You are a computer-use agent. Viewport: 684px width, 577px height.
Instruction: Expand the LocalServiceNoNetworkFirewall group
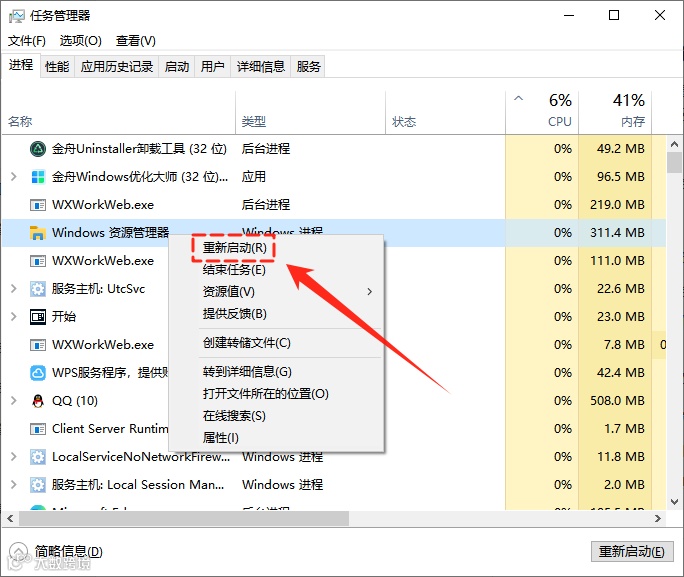(14, 457)
